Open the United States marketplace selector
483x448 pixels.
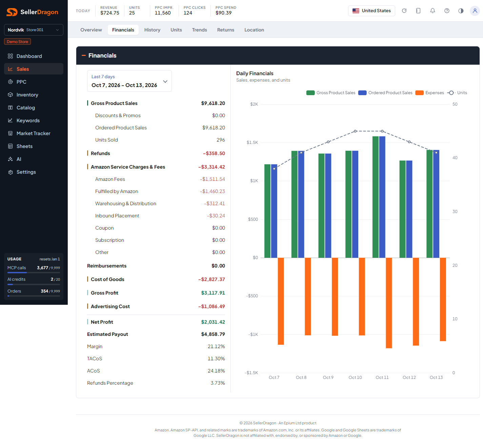pyautogui.click(x=371, y=11)
